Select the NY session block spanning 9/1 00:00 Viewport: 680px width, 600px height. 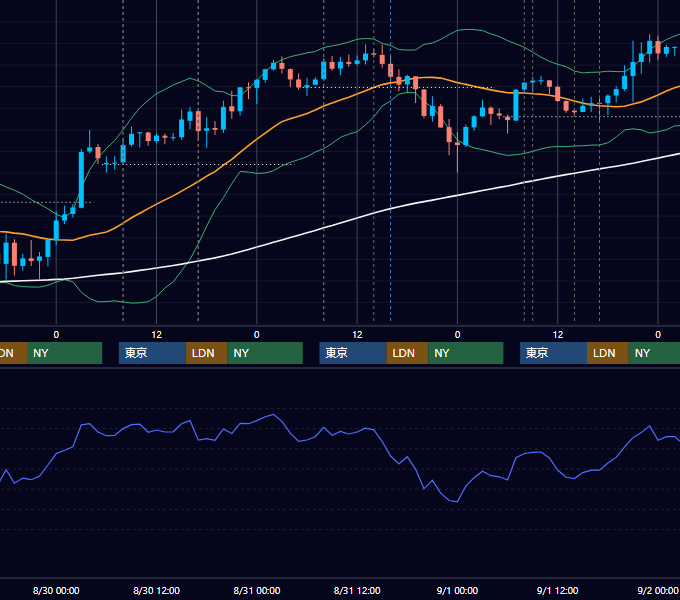(466, 353)
